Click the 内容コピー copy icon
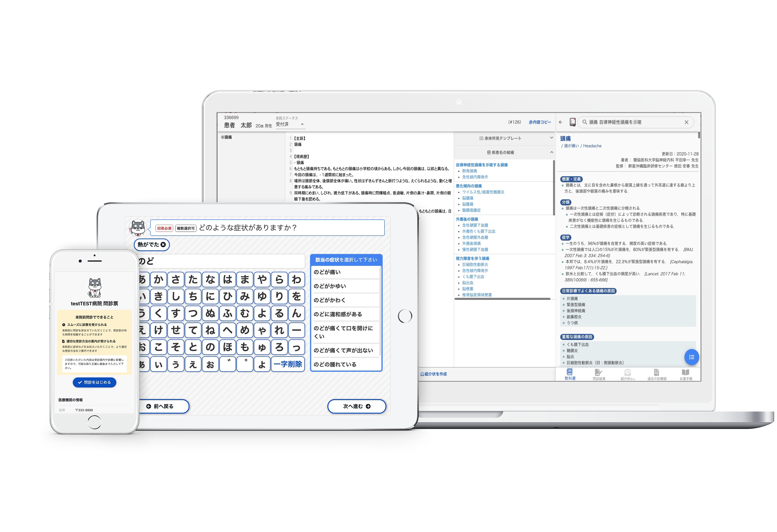The height and width of the screenshot is (532, 777). [531, 122]
